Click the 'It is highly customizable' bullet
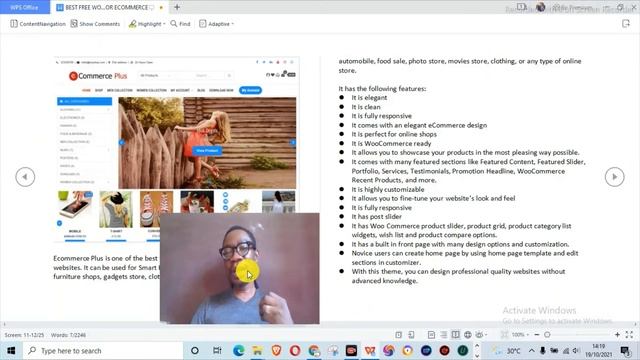The height and width of the screenshot is (360, 640). pos(388,189)
